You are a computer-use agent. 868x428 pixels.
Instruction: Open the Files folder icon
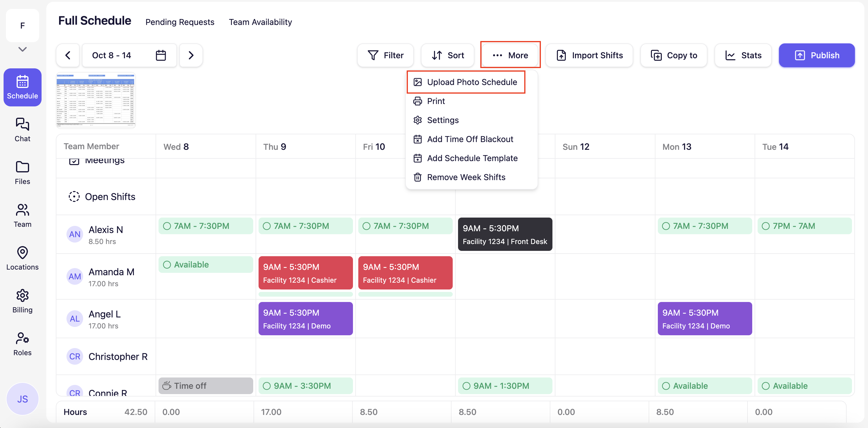22,168
